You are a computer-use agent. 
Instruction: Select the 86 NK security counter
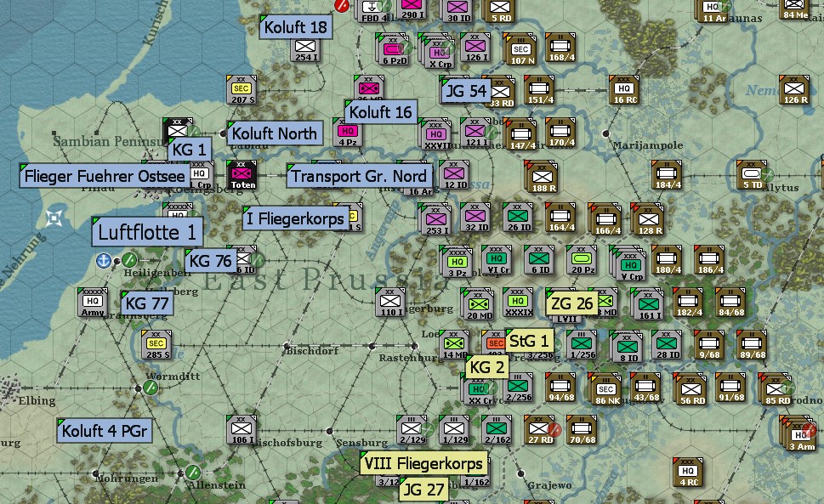(x=605, y=389)
